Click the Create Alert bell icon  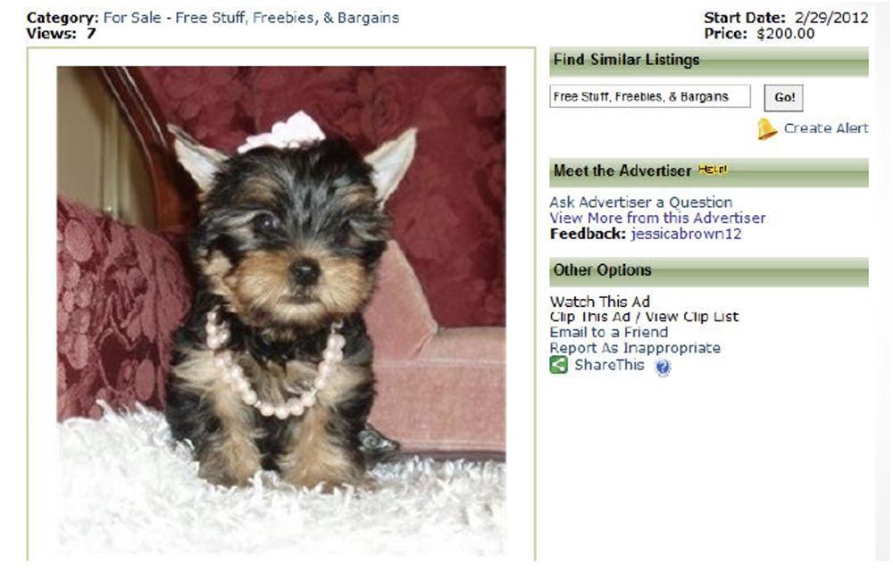(x=766, y=129)
